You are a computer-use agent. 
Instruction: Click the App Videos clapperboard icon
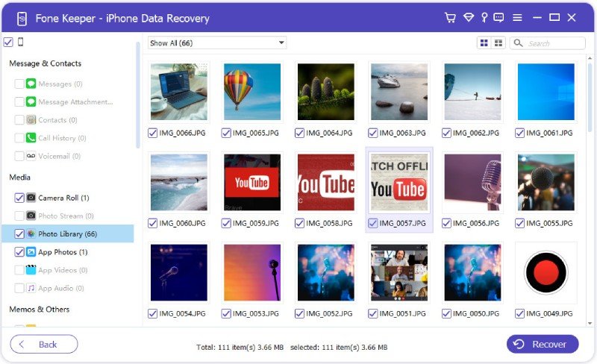click(31, 270)
